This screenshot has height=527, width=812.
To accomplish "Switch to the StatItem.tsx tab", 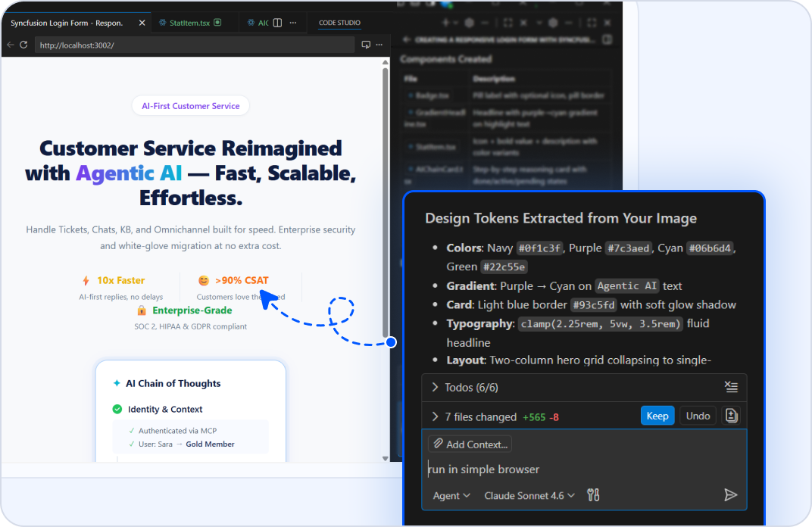I will pos(189,23).
